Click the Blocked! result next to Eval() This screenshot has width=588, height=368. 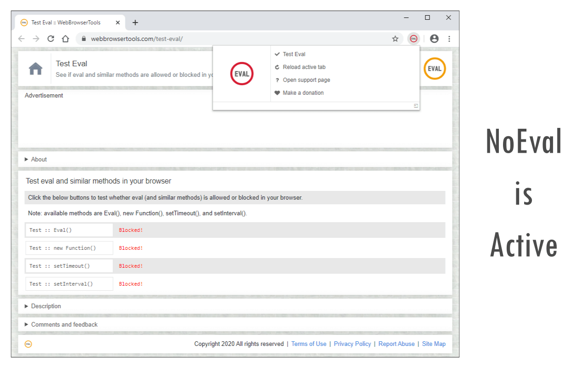coord(131,230)
